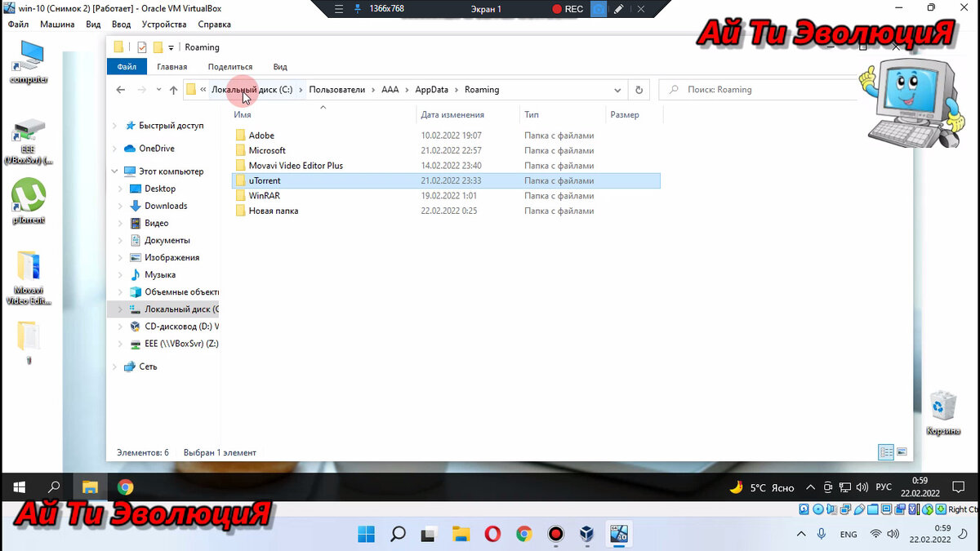
Task: Open the quick access toolbar dropdown arrow
Action: point(171,47)
